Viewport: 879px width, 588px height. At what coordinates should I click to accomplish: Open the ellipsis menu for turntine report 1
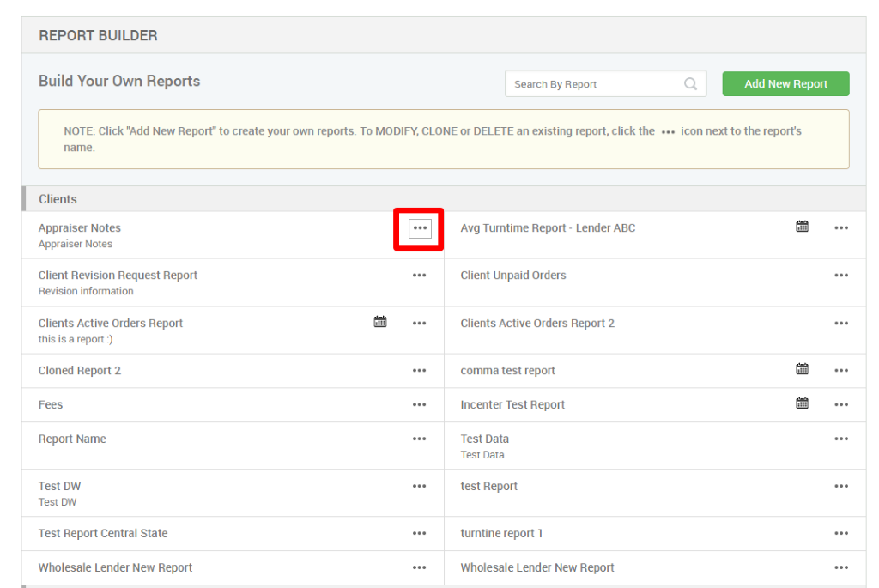pos(840,533)
